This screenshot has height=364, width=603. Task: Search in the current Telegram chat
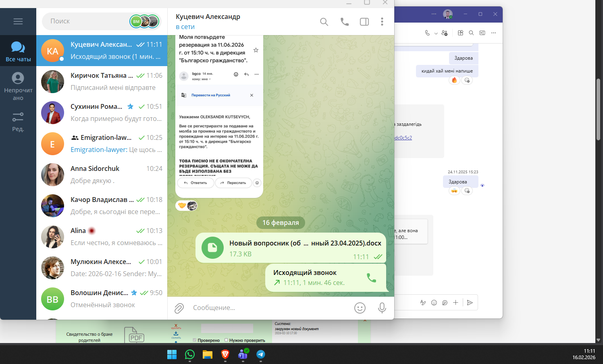(x=324, y=22)
